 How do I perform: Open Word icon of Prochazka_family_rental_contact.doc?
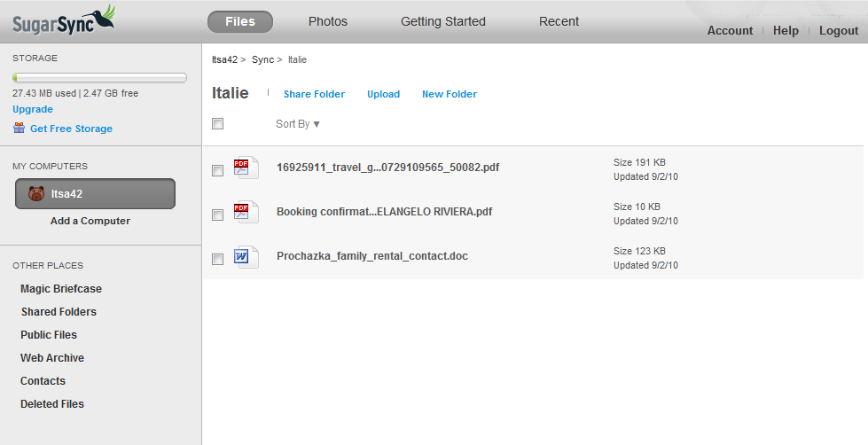coord(246,257)
